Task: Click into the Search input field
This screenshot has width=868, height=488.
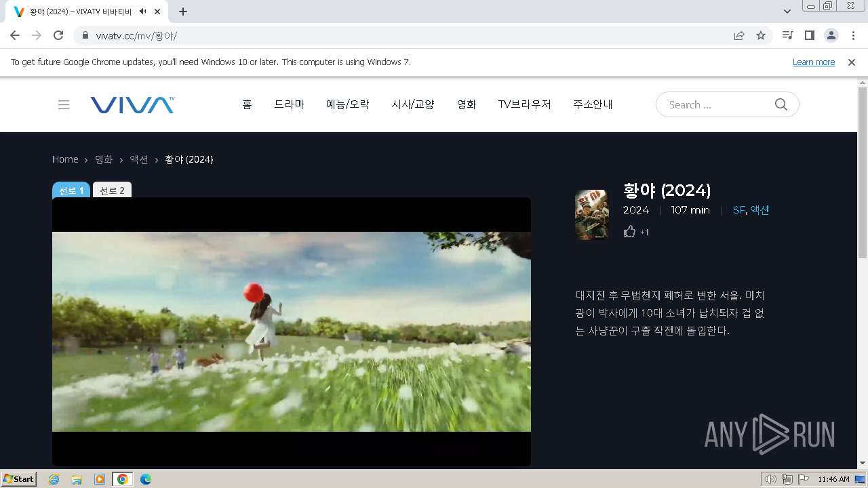Action: click(x=715, y=104)
